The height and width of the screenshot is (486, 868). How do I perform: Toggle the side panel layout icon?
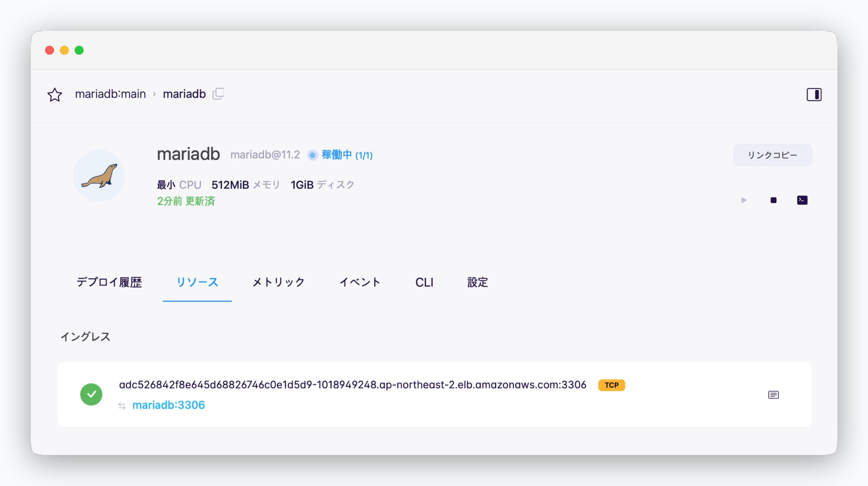[814, 94]
